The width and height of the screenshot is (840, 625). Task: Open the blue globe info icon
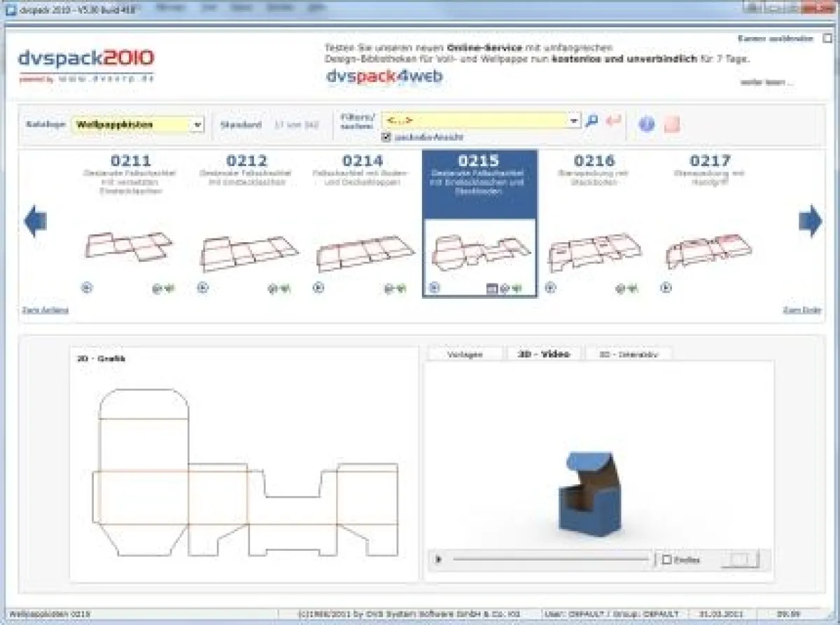pyautogui.click(x=645, y=124)
